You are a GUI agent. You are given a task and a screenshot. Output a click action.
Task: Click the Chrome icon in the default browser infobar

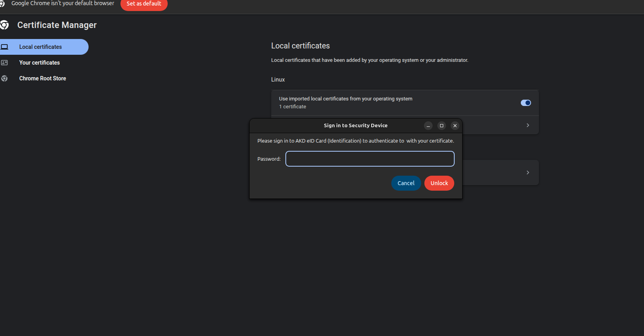tap(2, 4)
